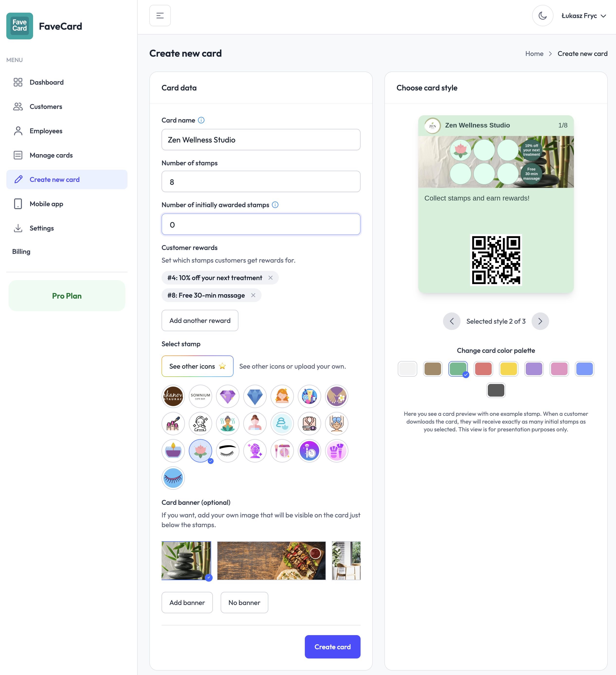Select the blue diamond stamp icon
The width and height of the screenshot is (616, 675).
(x=254, y=396)
